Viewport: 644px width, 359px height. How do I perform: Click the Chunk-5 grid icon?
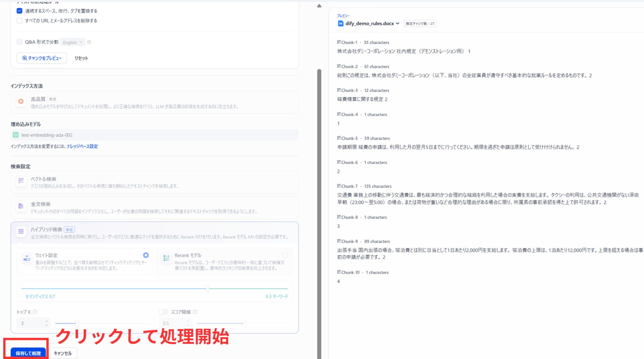(x=339, y=138)
